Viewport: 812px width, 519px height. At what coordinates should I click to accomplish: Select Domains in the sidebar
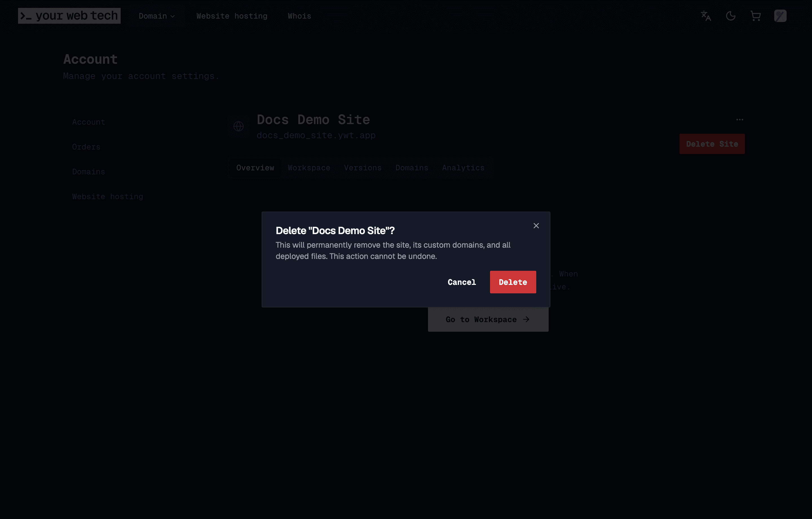[89, 172]
